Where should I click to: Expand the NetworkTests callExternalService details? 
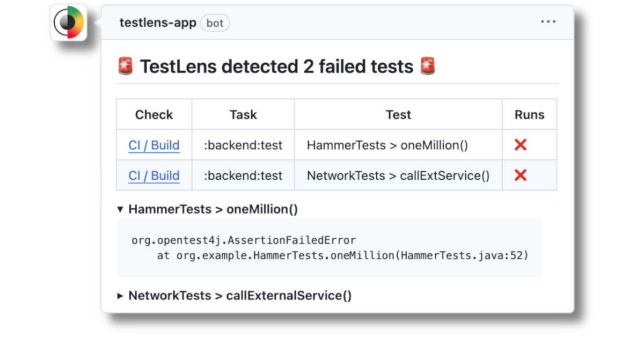coord(120,295)
